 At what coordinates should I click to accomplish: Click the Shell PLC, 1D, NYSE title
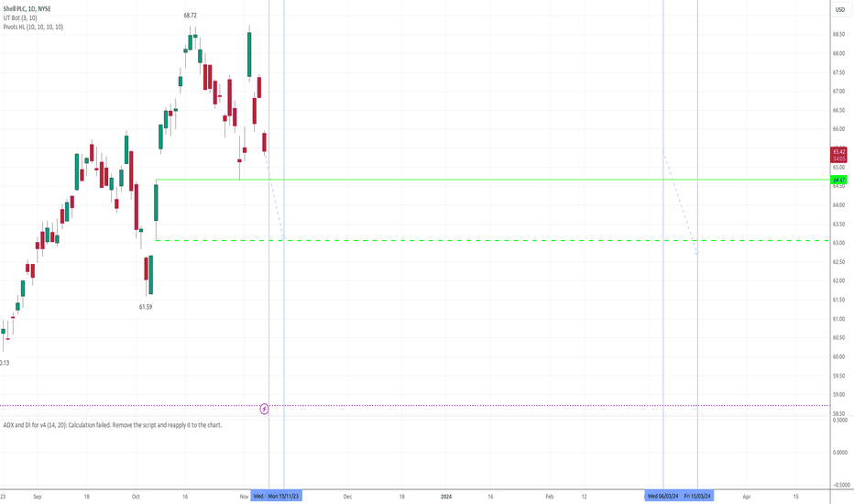coord(27,9)
